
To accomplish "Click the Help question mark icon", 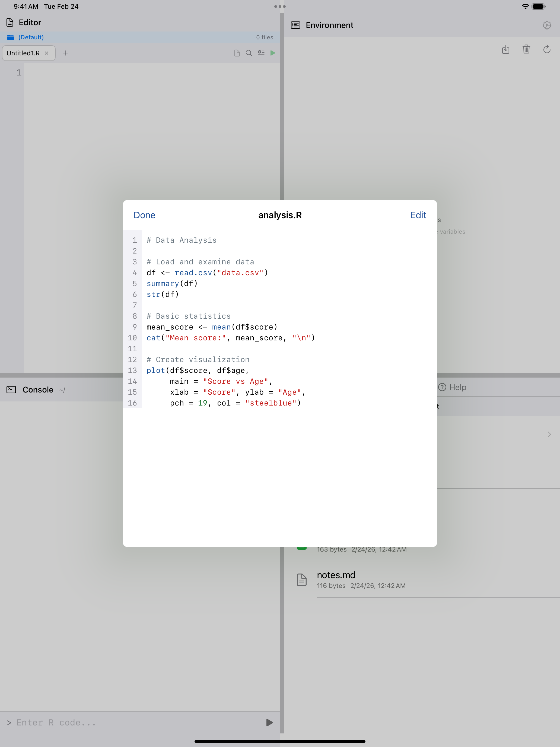I will click(x=443, y=387).
